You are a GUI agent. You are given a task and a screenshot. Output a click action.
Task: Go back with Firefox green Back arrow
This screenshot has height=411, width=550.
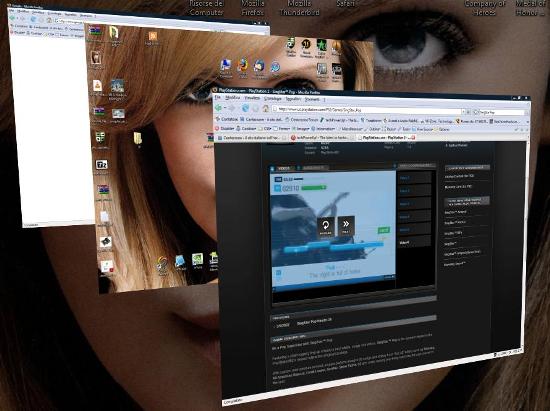click(219, 108)
